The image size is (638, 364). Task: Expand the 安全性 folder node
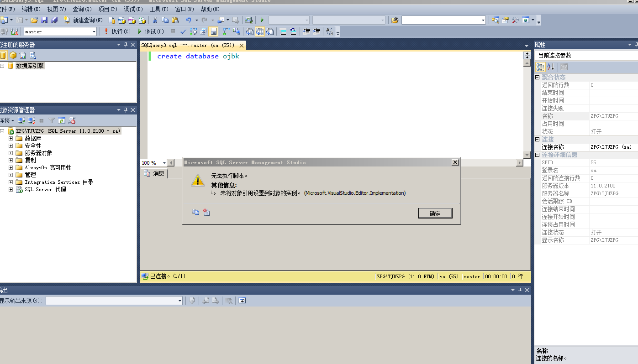click(x=11, y=146)
